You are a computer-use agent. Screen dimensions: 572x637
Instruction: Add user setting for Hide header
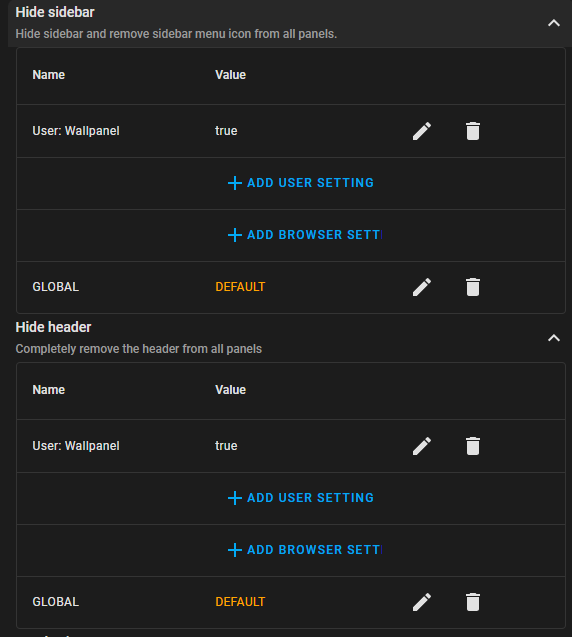[301, 498]
